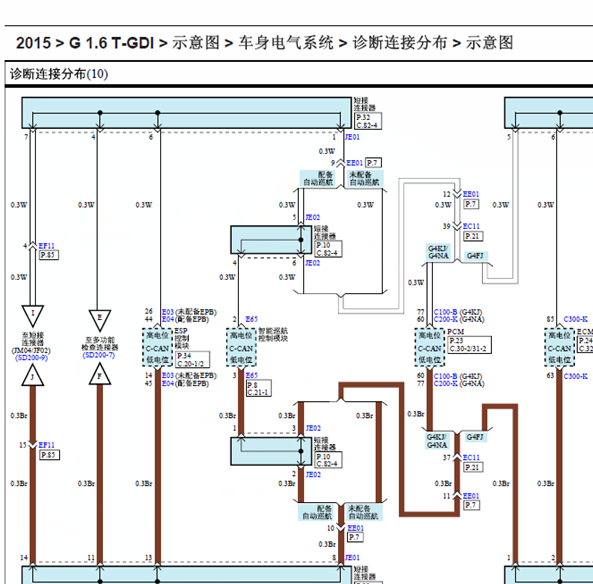Open the E03 connector link at pin 14

[168, 376]
